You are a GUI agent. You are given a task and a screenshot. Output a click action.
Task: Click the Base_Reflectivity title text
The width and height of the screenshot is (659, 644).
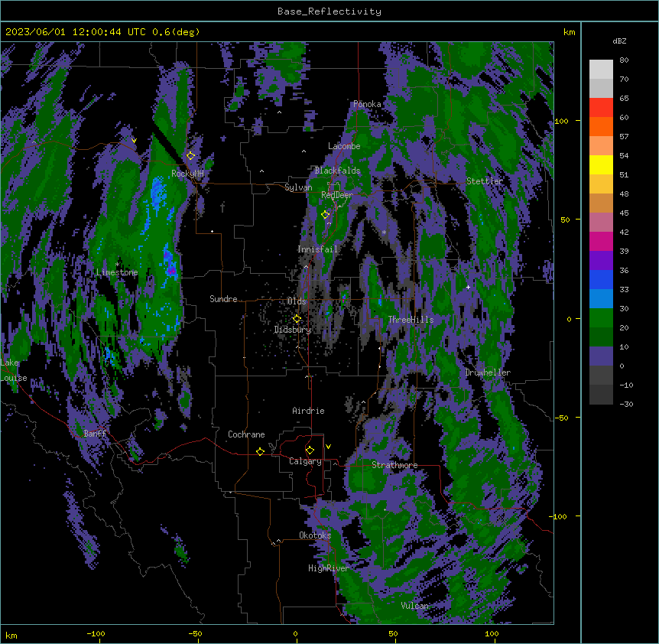coord(329,11)
